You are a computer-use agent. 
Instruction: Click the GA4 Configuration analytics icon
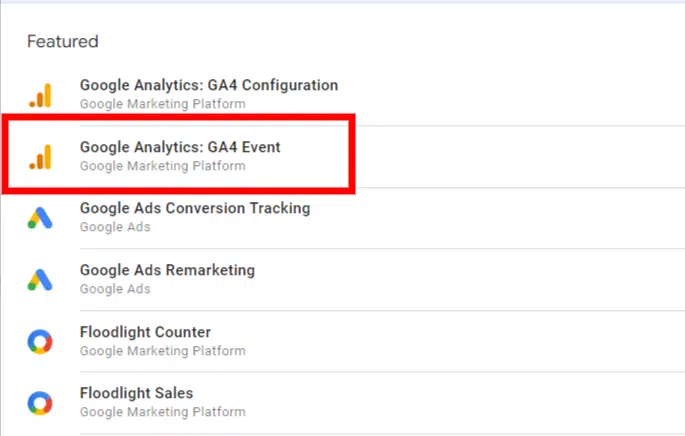coord(40,94)
